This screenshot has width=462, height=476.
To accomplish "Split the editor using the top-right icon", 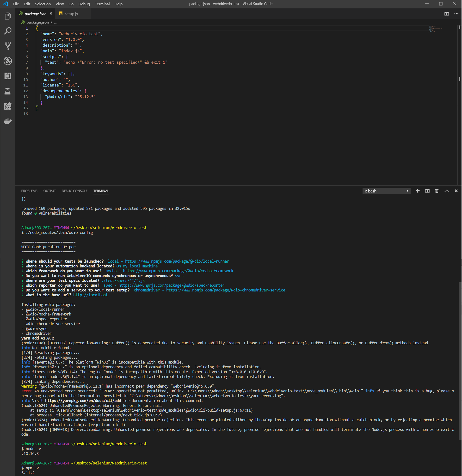I will (446, 14).
